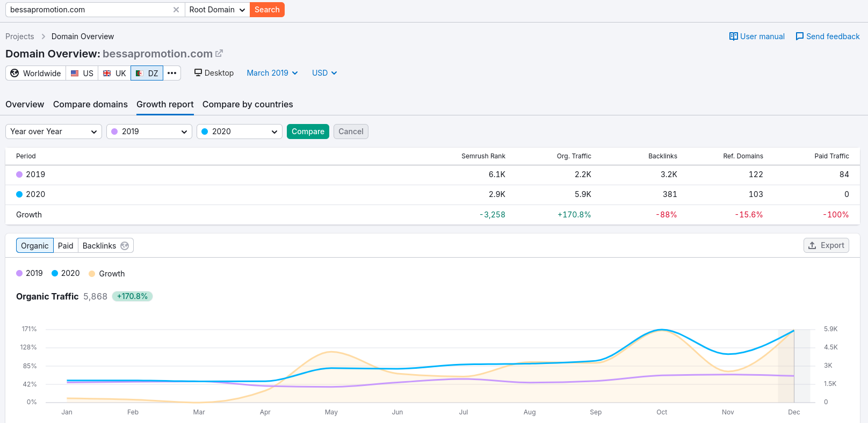
Task: Switch to Compare domains tab
Action: pyautogui.click(x=90, y=104)
